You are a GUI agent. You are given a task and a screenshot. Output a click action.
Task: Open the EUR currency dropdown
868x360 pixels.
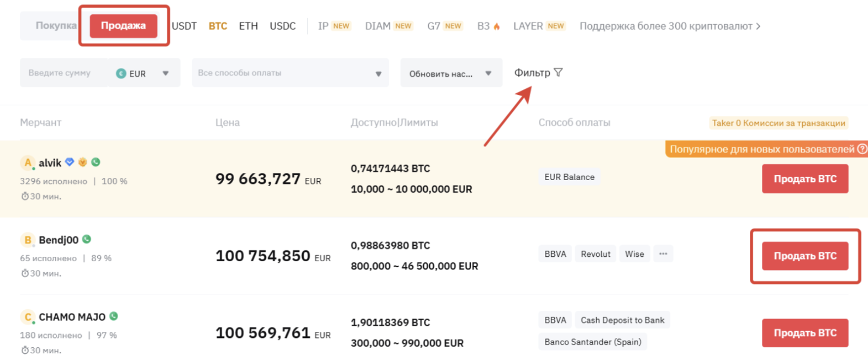tap(165, 73)
